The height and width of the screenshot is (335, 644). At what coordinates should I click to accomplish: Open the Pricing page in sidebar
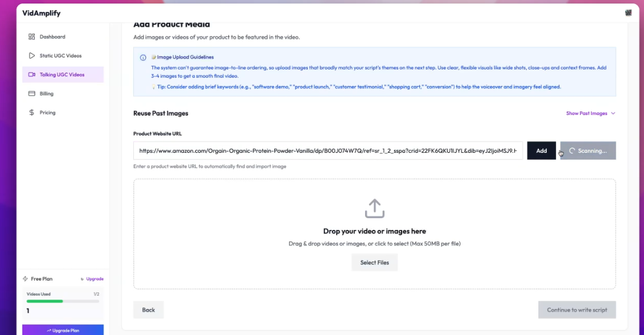click(x=47, y=113)
